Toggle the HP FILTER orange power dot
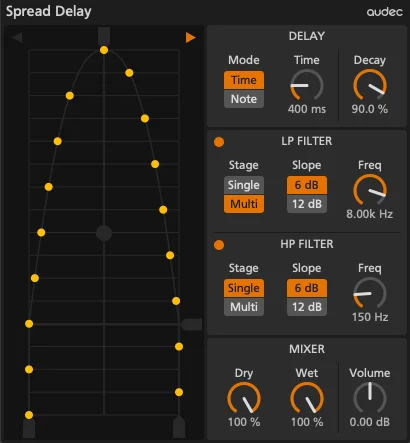 pos(219,245)
